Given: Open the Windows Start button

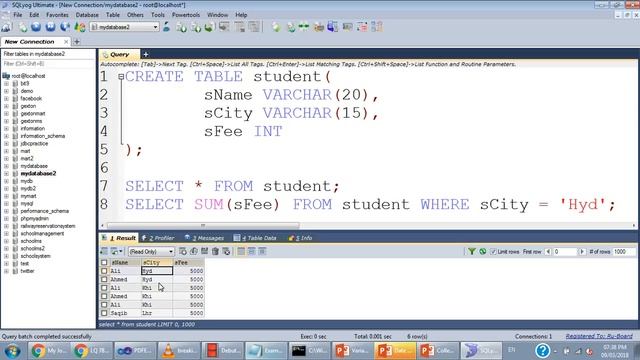Looking at the screenshot, I should 12,351.
